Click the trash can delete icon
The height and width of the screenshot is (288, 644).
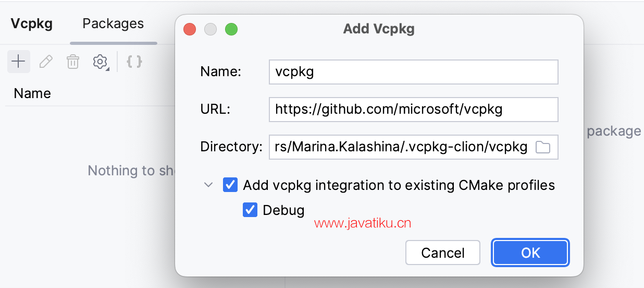click(72, 62)
